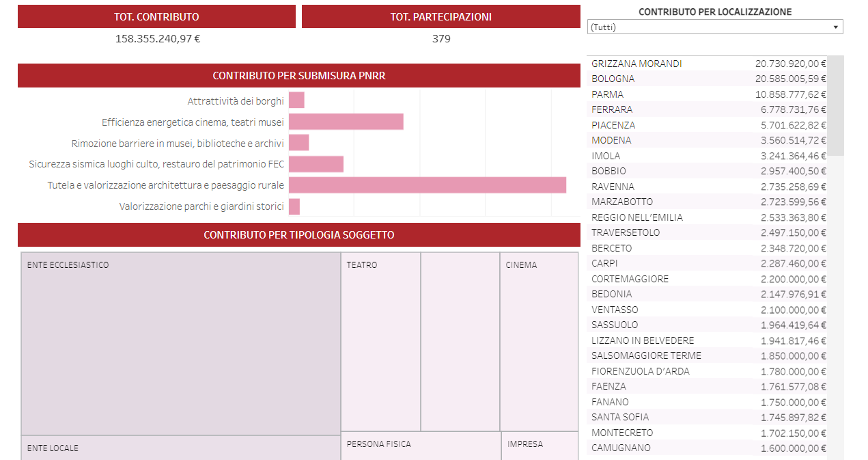Select the ENTE ECCLESIASTICO treemap tile

pos(180,343)
